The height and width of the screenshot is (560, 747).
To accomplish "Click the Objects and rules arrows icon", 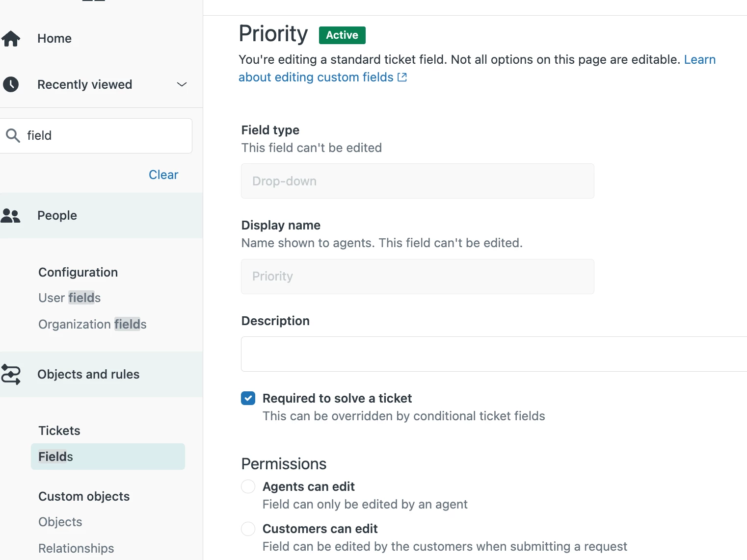I will point(11,374).
